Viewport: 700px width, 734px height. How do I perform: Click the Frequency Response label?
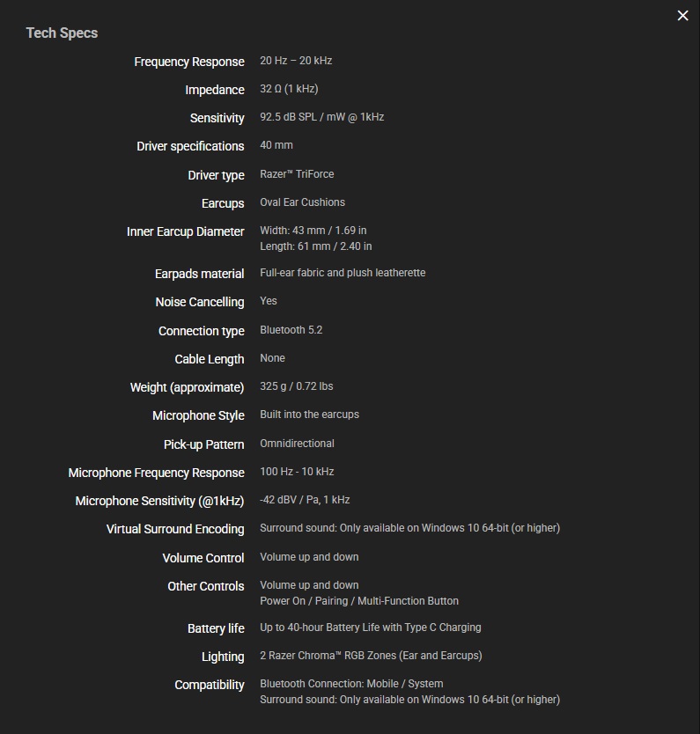coord(189,62)
